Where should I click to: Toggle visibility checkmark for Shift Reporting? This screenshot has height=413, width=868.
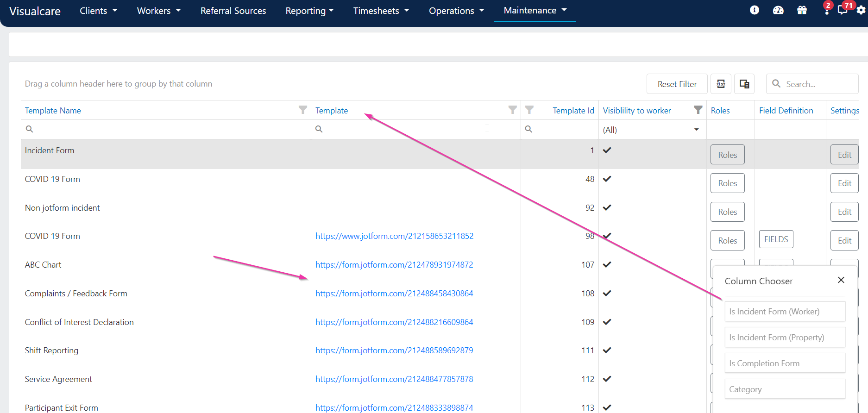click(x=607, y=350)
